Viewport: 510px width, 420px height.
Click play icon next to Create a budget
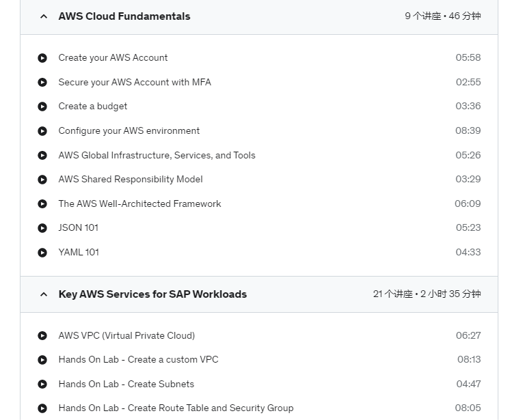click(42, 107)
